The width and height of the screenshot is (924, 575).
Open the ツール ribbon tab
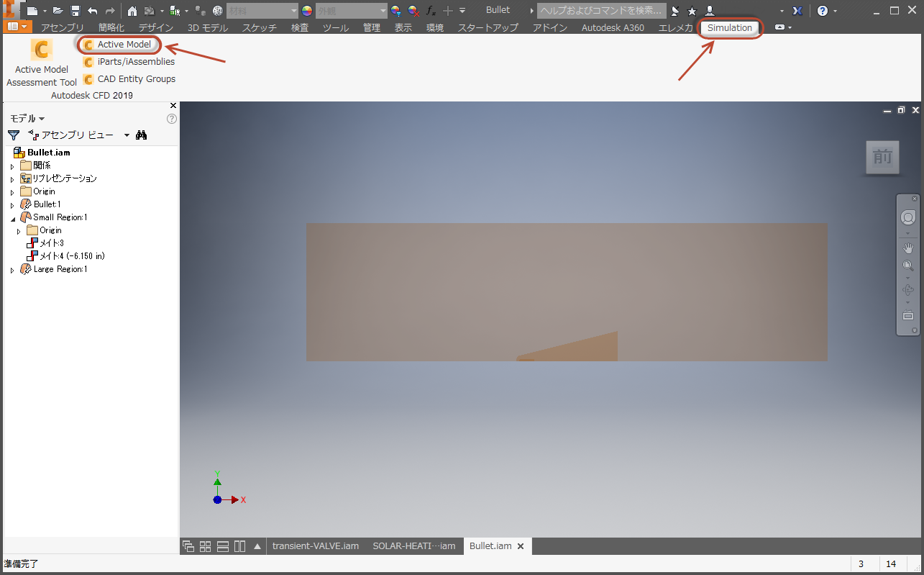click(336, 27)
